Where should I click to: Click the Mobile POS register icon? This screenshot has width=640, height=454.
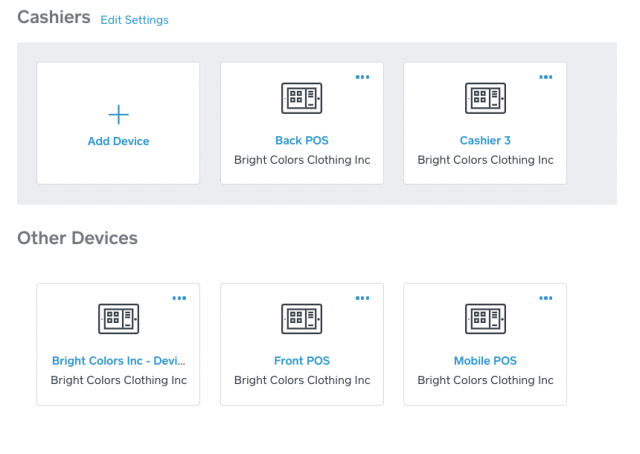485,319
